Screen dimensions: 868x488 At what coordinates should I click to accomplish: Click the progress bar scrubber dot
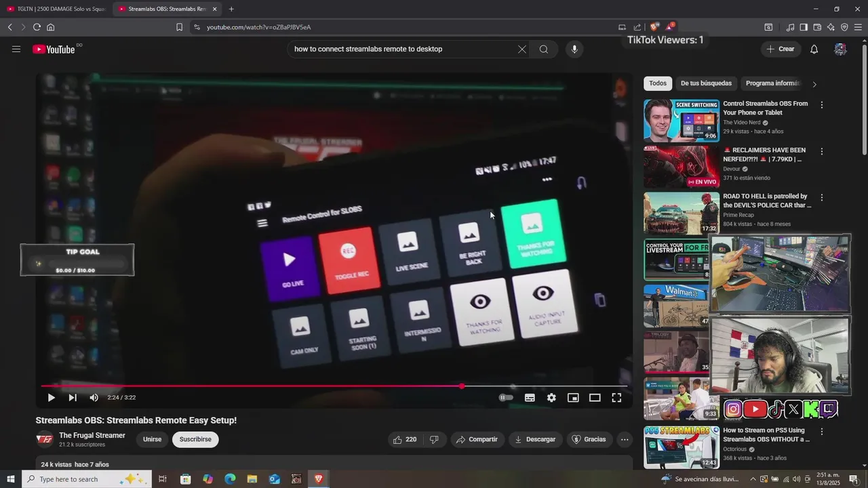tap(462, 386)
